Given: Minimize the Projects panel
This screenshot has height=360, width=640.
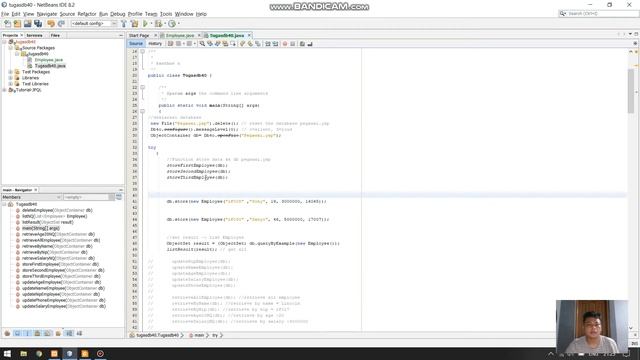Looking at the screenshot, I should [121, 36].
